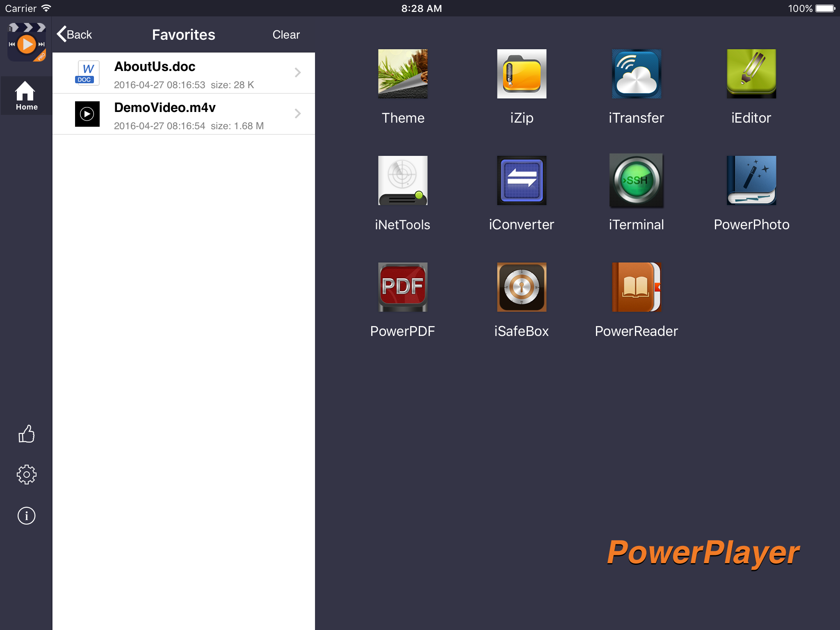Click the thumbs-up rate icon
The height and width of the screenshot is (630, 840).
[27, 434]
